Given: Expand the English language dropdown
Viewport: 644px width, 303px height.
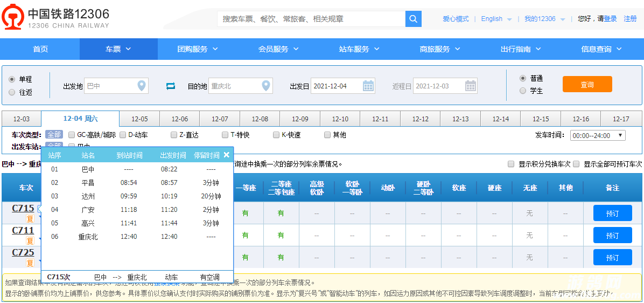Looking at the screenshot, I should (x=496, y=19).
